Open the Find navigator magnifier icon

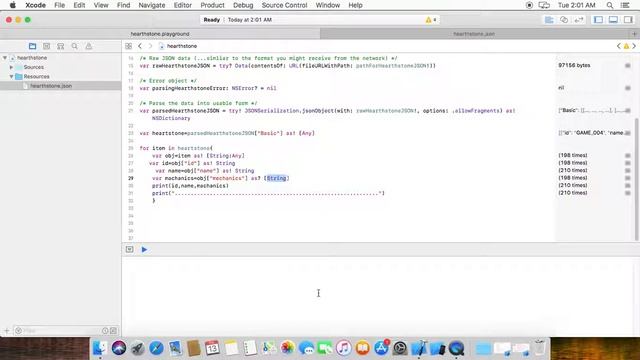coord(75,46)
